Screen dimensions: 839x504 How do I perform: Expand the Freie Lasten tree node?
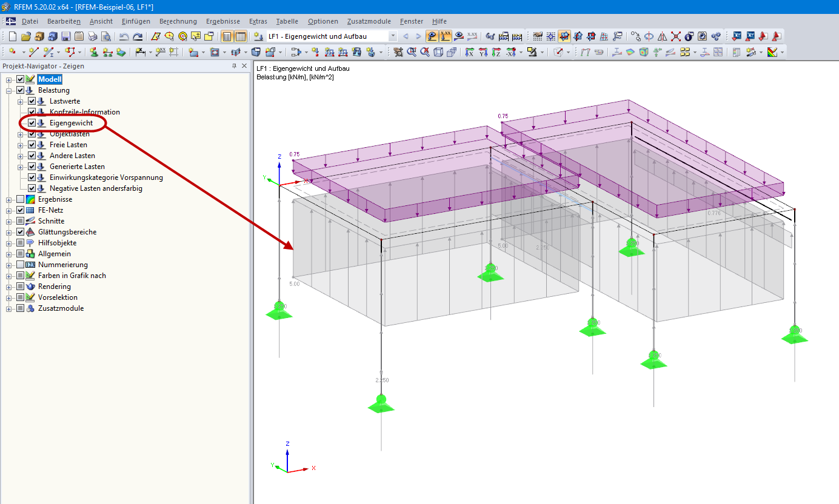tap(21, 145)
